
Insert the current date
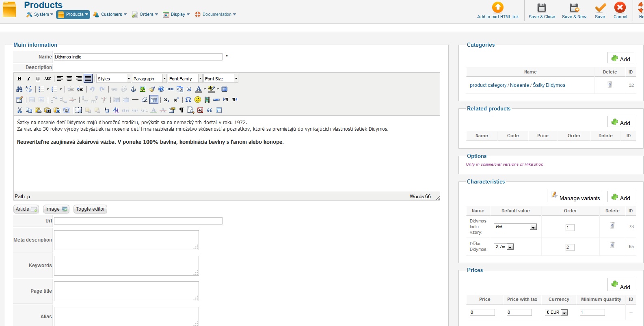[180, 89]
